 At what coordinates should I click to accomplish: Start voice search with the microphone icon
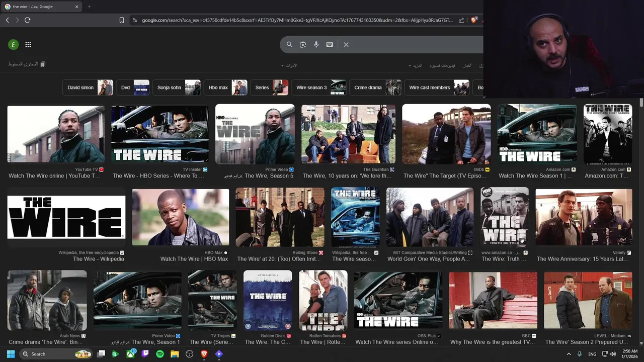click(x=316, y=44)
